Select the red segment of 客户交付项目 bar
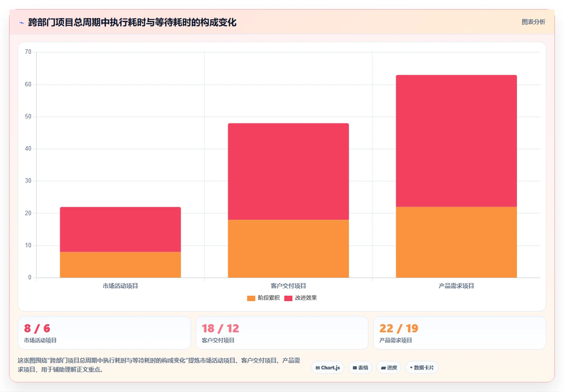Image resolution: width=564 pixels, height=392 pixels. (x=288, y=171)
